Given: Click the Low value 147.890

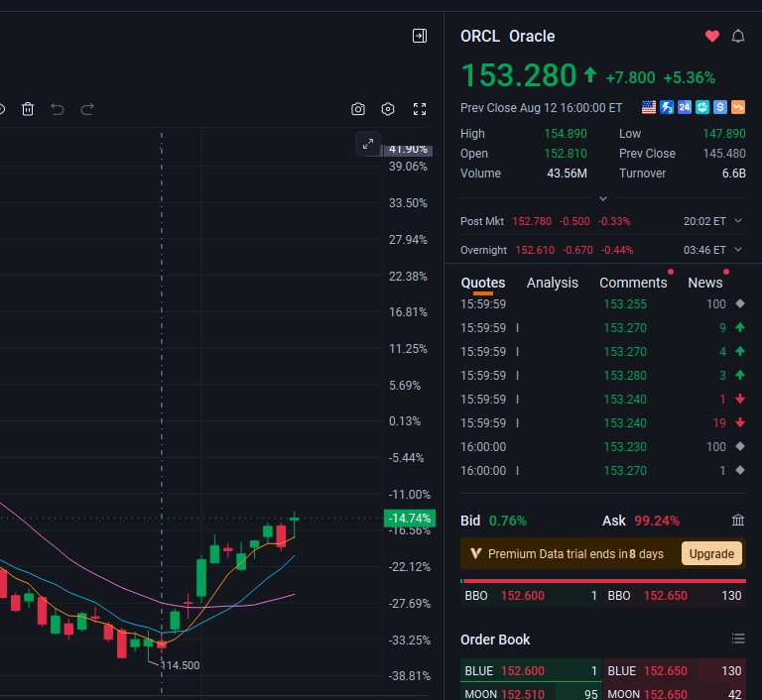Looking at the screenshot, I should click(x=724, y=134).
